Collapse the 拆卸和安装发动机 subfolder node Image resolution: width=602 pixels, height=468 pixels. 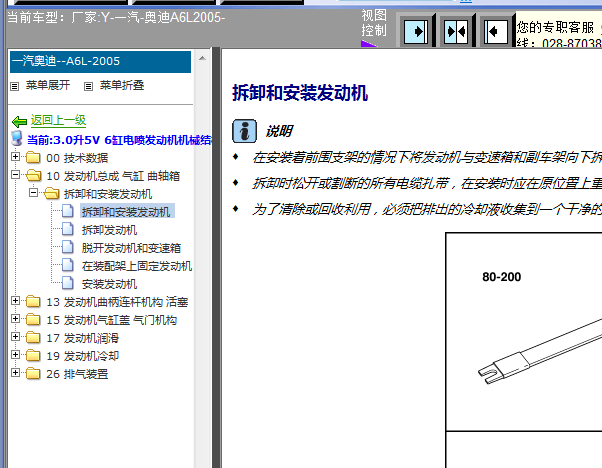coord(33,193)
